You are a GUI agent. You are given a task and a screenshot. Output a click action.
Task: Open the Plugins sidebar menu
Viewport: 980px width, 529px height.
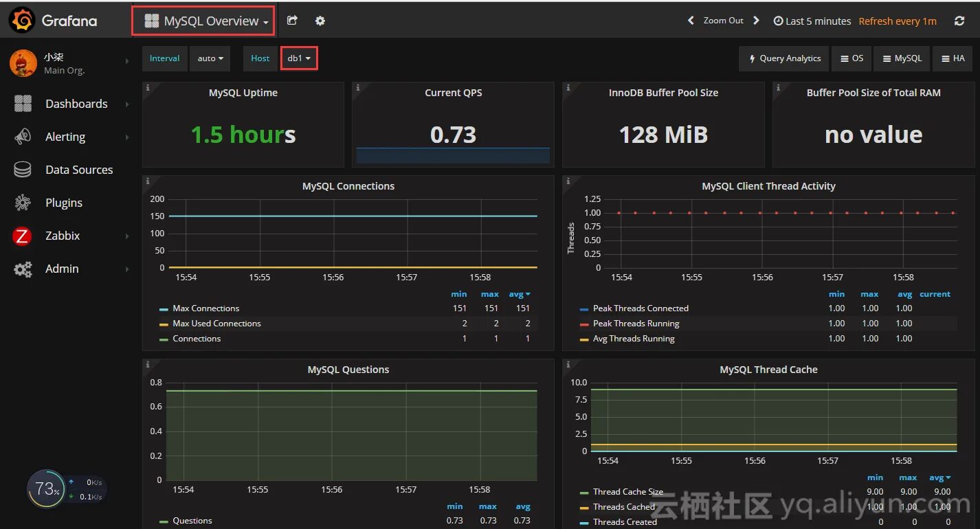click(x=65, y=203)
